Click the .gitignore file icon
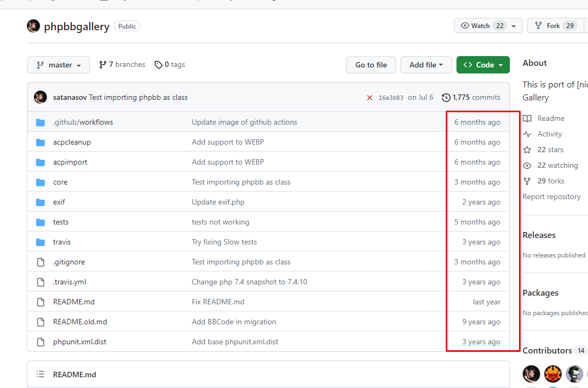This screenshot has height=388, width=588. (x=40, y=262)
